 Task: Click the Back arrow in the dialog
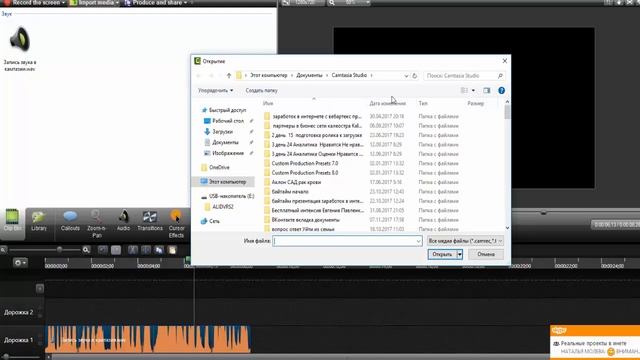pyautogui.click(x=199, y=76)
